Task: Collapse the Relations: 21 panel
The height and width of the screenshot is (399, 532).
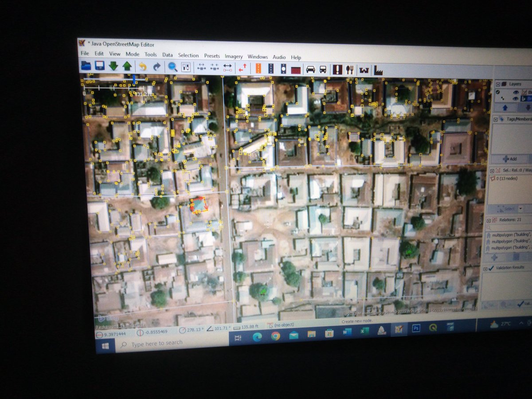Action: [x=488, y=220]
